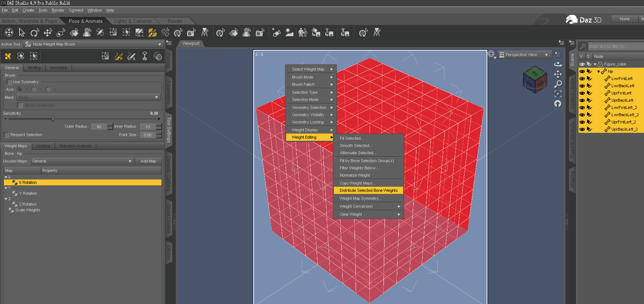Choose the Node Selection arrow tool
Image resolution: width=644 pixels, height=304 pixels.
[x=22, y=33]
